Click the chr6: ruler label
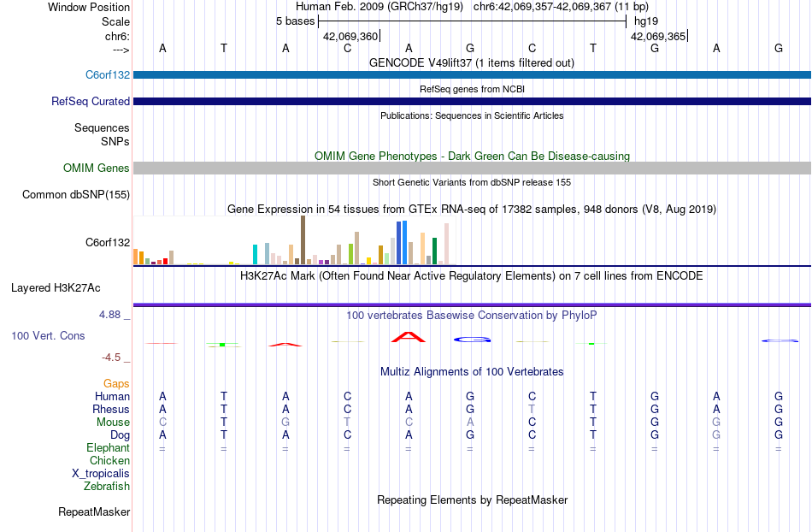 [118, 36]
